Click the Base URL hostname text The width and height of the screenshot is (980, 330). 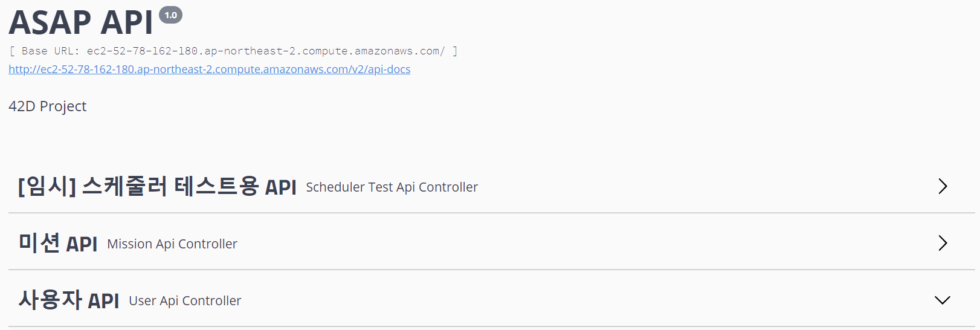(x=266, y=51)
